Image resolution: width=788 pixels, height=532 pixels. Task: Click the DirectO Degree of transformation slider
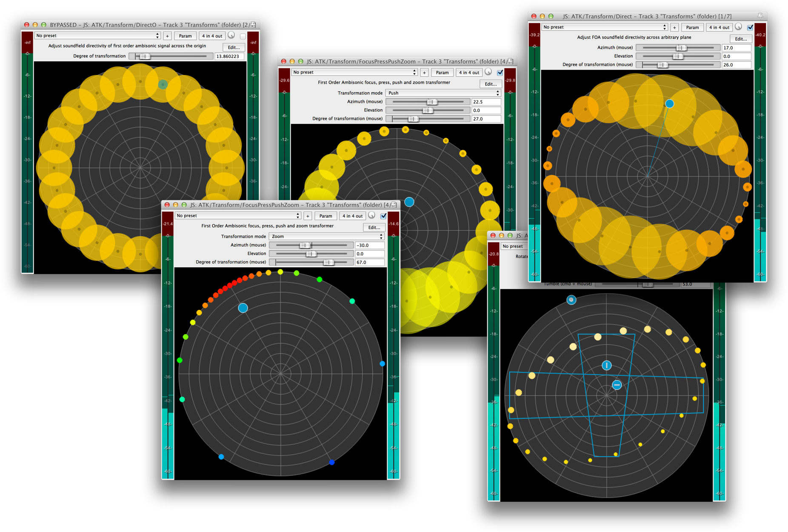[170, 56]
